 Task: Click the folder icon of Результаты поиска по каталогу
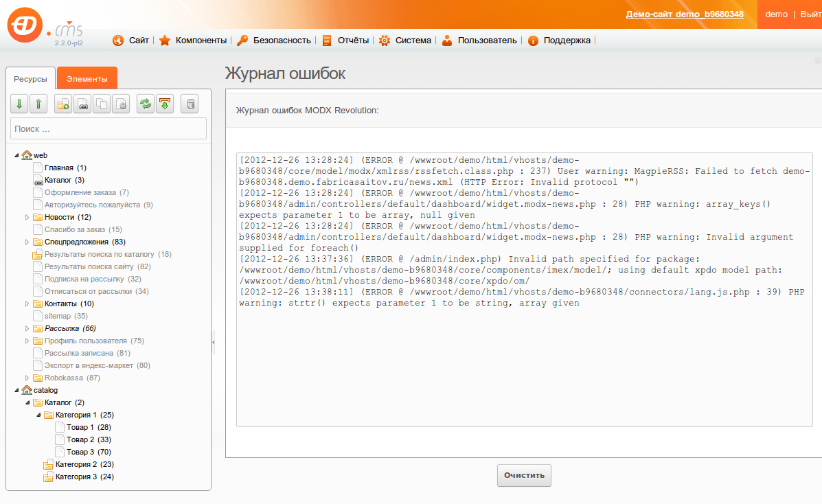[38, 254]
